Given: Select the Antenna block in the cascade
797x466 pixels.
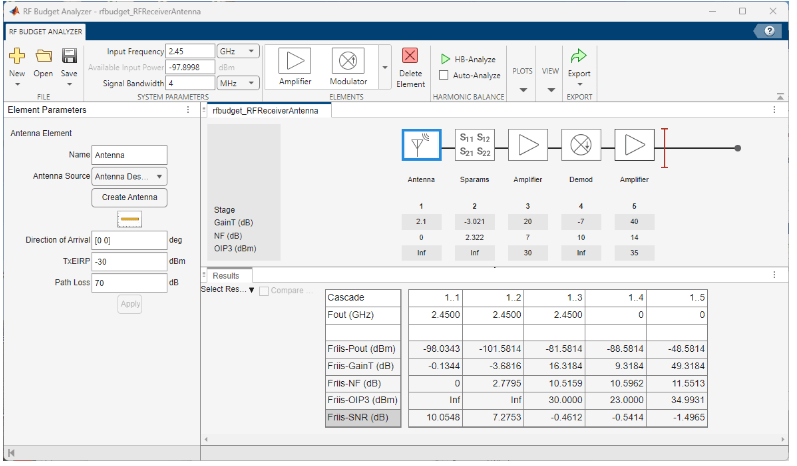Looking at the screenshot, I should [420, 146].
